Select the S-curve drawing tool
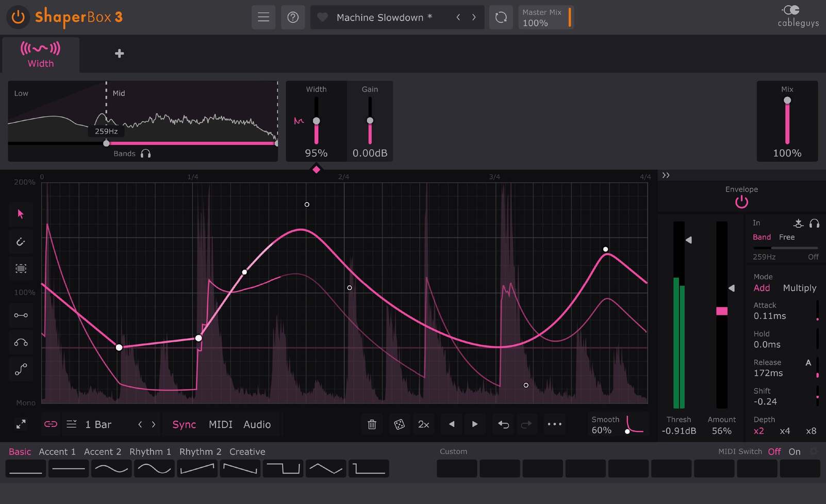This screenshot has height=504, width=826. (x=21, y=369)
